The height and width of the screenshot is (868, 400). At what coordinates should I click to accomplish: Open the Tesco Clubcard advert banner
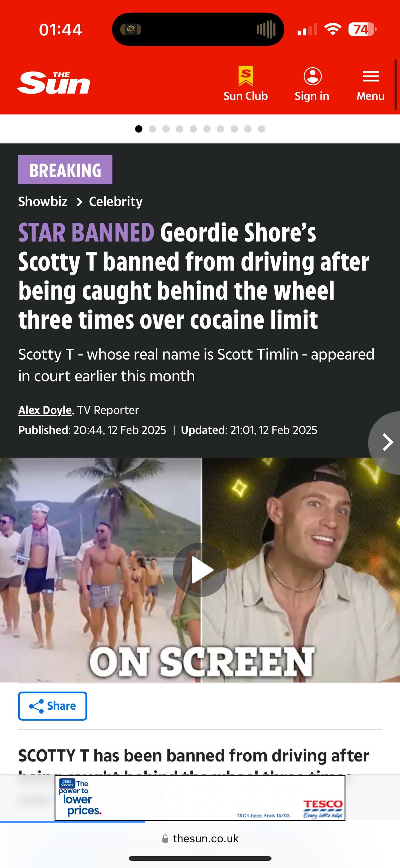coord(200,798)
